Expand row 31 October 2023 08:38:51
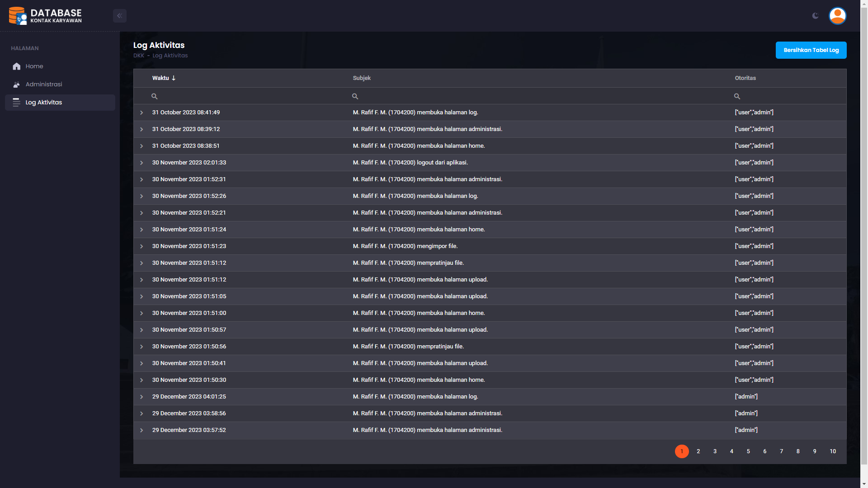The image size is (868, 488). tap(142, 146)
